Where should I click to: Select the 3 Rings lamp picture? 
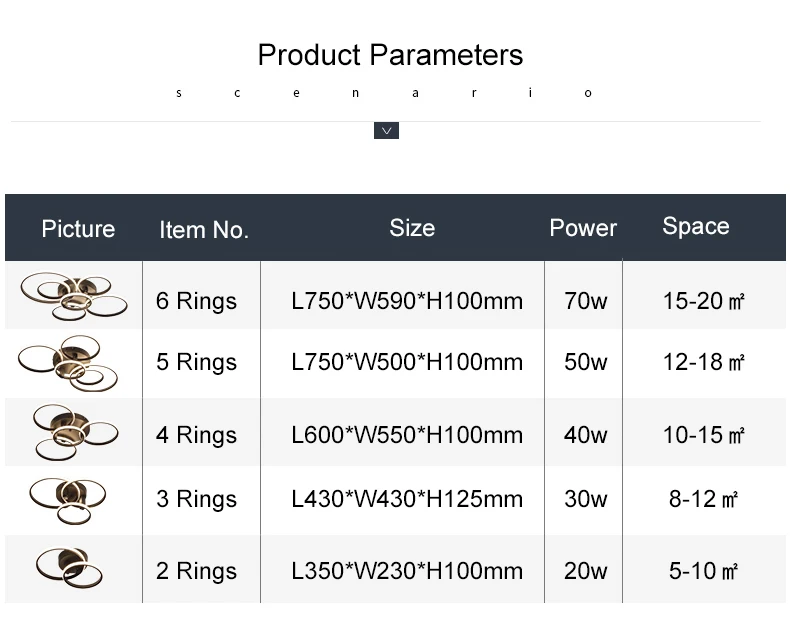click(67, 497)
